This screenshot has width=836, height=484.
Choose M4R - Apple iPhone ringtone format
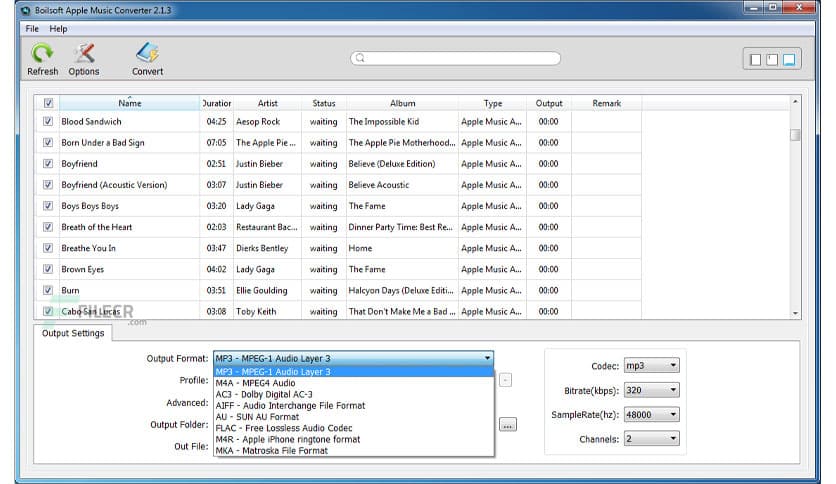coord(353,439)
